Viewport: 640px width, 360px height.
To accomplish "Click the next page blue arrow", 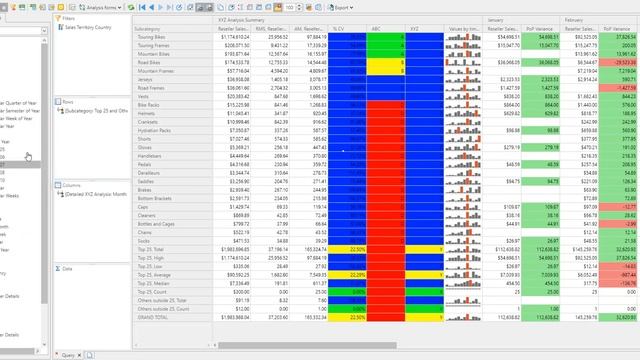I will tap(160, 7).
